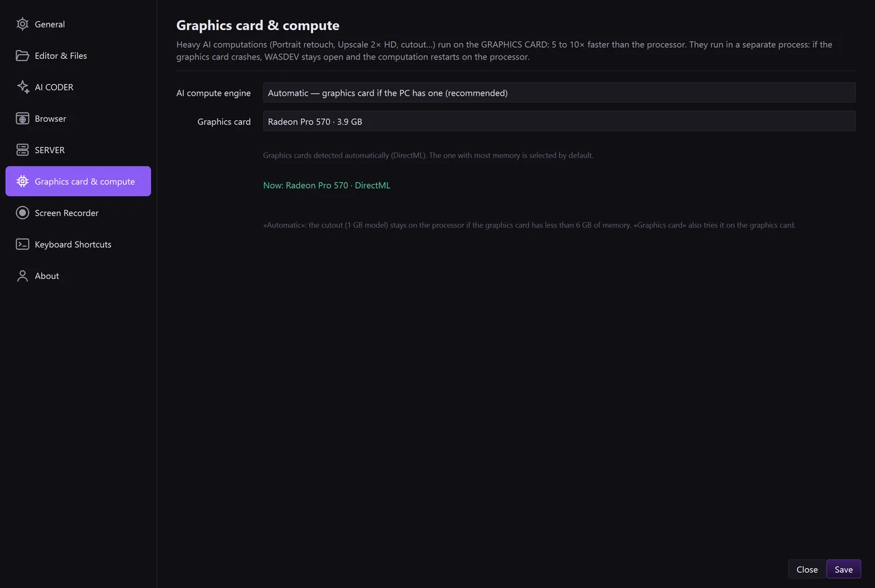Click the 'Heavy AI computations' description paragraph
This screenshot has width=875, height=588.
(504, 51)
